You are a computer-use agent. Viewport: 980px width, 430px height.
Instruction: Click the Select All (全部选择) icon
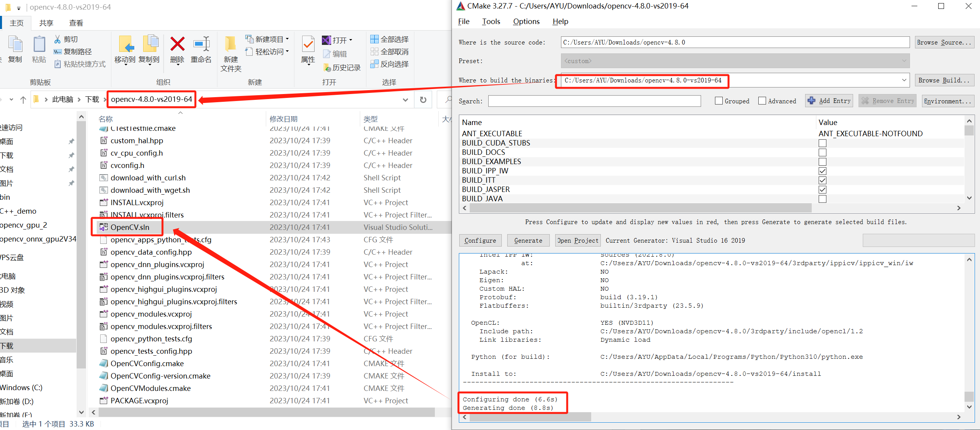[374, 39]
